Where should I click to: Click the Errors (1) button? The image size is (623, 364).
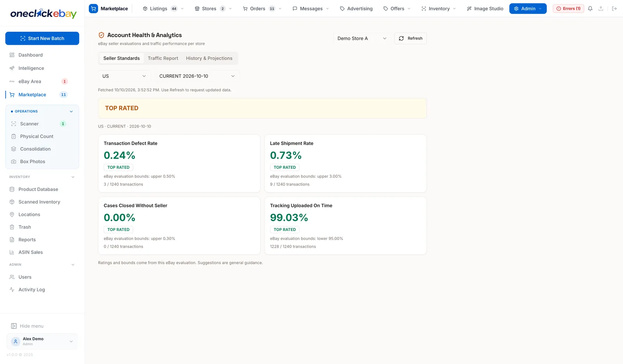[x=568, y=9]
